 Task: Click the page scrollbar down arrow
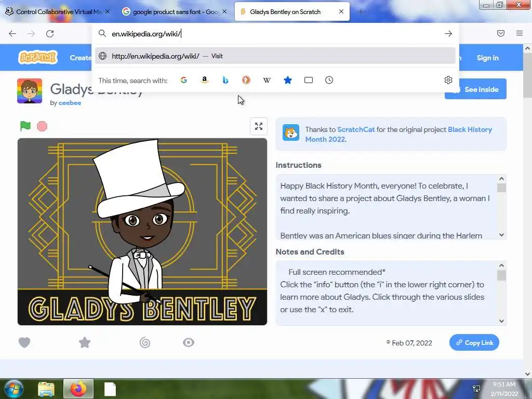click(527, 374)
